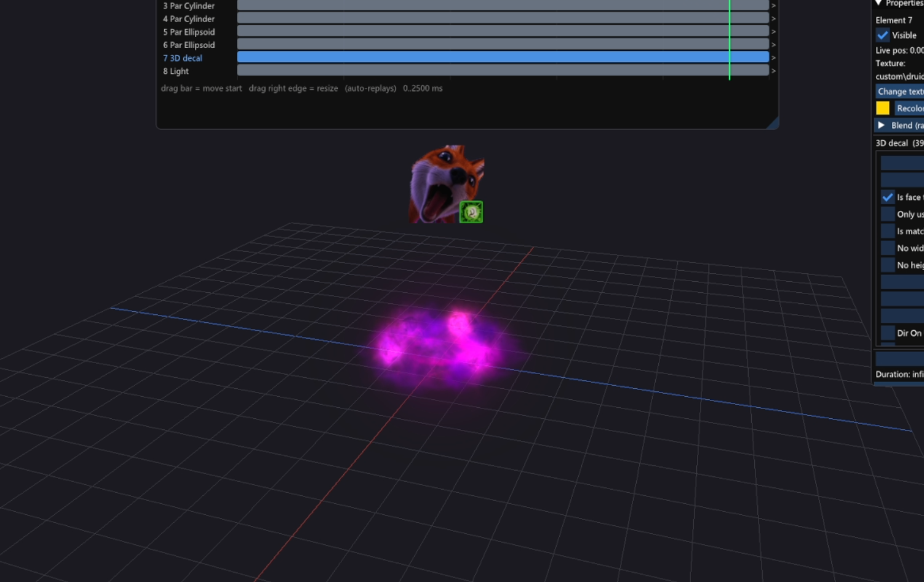Expand the Blend section triangle
This screenshot has width=924, height=582.
(x=882, y=125)
